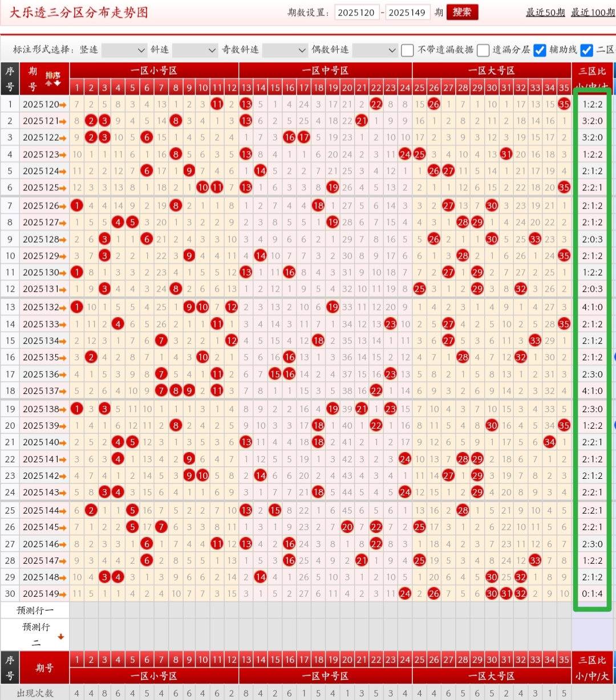The height and width of the screenshot is (700, 616).
Task: Open the 斜连 dropdown
Action: (x=195, y=50)
